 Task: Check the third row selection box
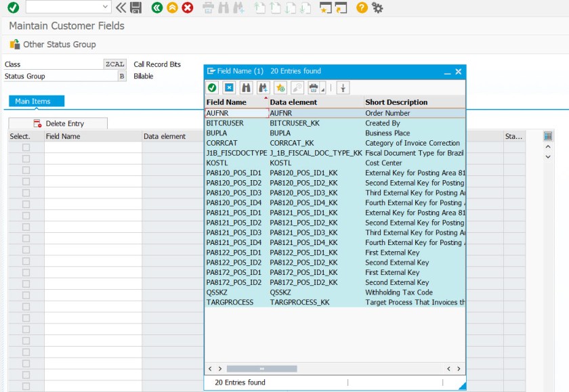click(26, 169)
